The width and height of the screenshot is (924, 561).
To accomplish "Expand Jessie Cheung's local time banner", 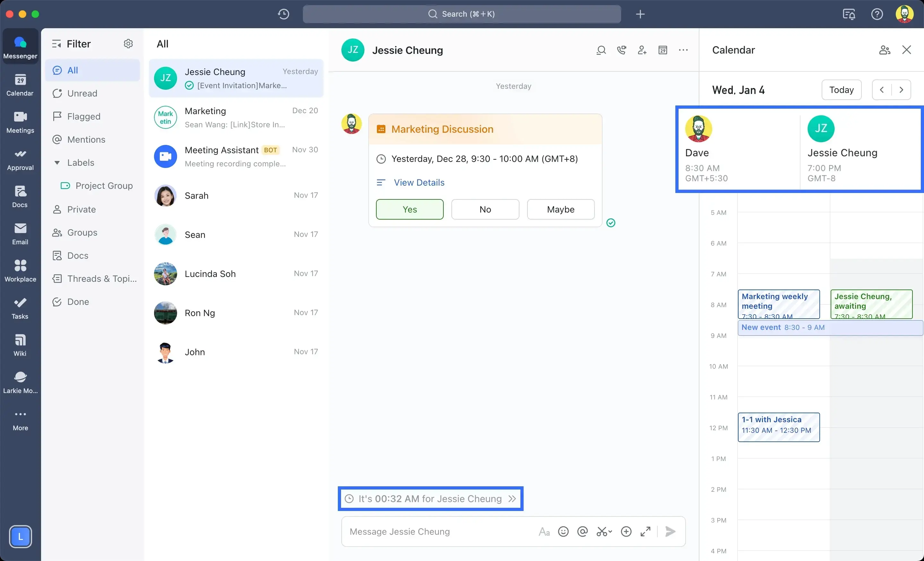I will click(x=512, y=499).
